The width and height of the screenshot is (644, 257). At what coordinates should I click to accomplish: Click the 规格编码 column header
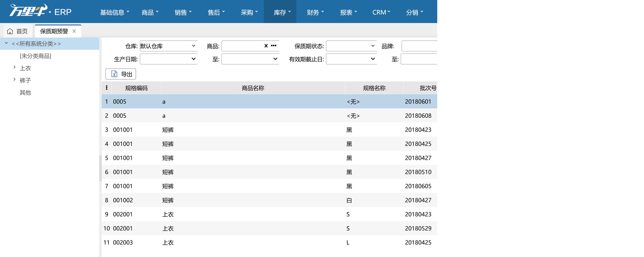tap(136, 88)
